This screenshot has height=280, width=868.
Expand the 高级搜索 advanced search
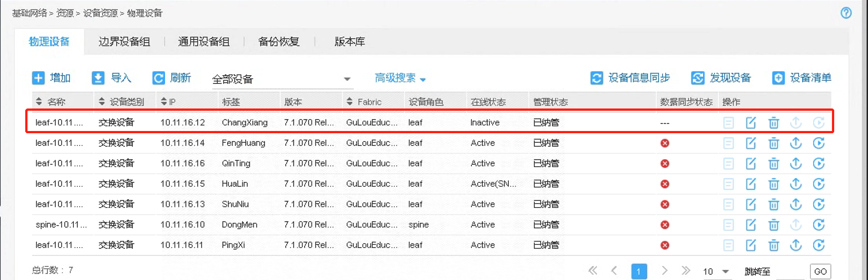click(x=400, y=78)
